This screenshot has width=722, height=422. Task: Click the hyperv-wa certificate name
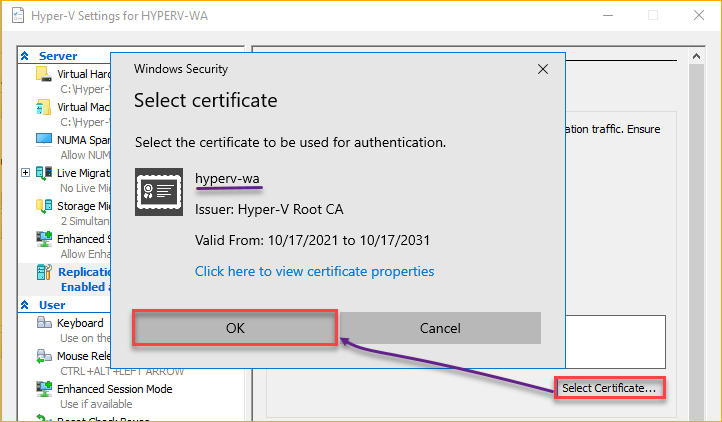click(x=227, y=178)
